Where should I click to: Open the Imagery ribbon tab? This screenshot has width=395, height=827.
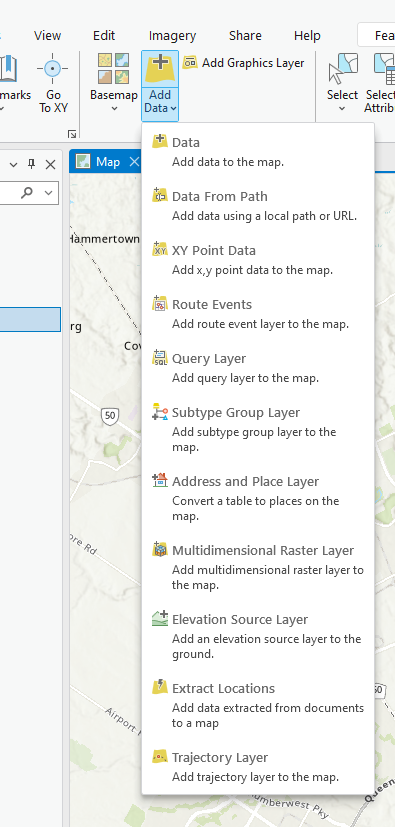click(172, 36)
